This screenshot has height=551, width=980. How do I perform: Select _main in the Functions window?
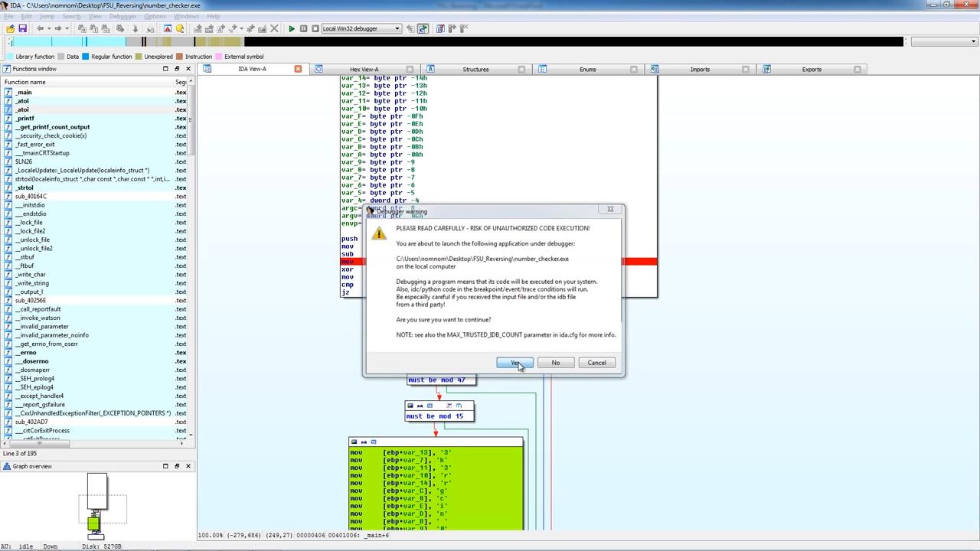(95, 92)
